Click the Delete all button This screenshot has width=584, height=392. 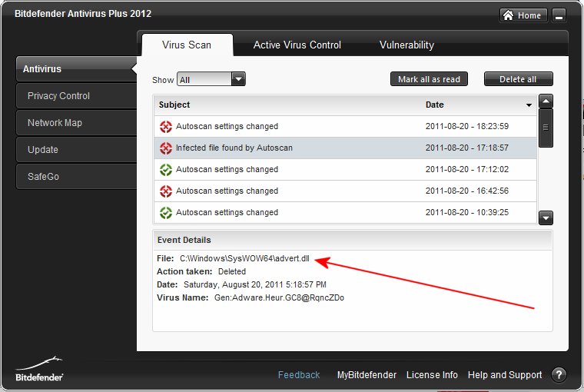pos(519,79)
